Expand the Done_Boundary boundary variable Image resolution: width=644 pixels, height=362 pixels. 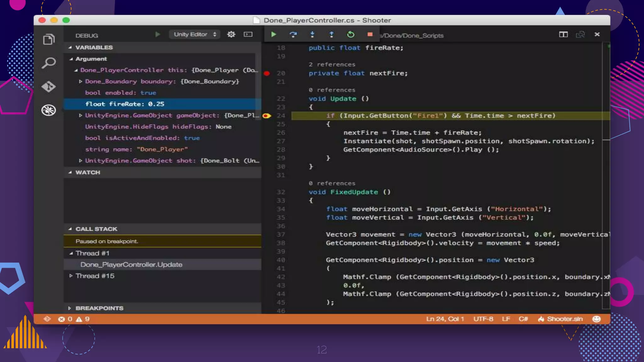click(81, 81)
